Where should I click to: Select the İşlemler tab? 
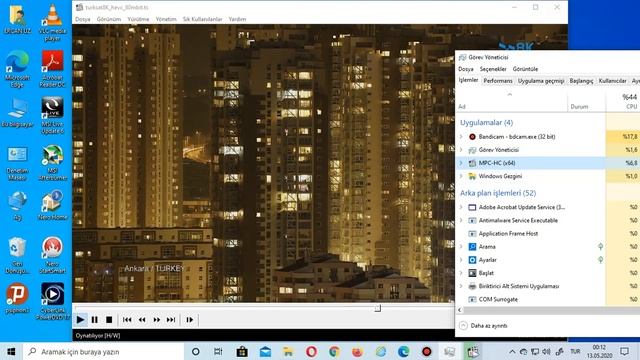468,80
